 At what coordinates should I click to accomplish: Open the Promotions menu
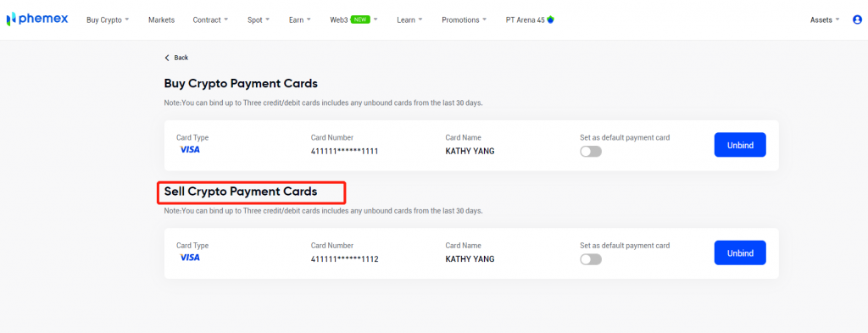[x=465, y=20]
